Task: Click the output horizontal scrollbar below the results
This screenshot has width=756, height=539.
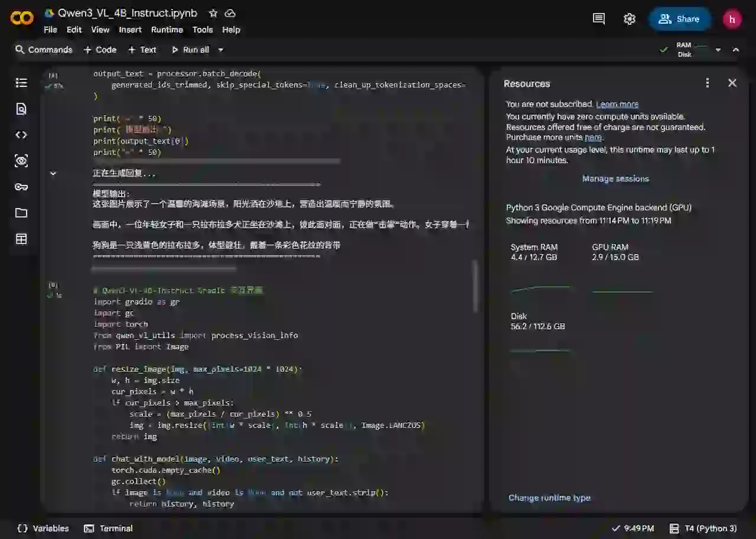Action: 164,269
